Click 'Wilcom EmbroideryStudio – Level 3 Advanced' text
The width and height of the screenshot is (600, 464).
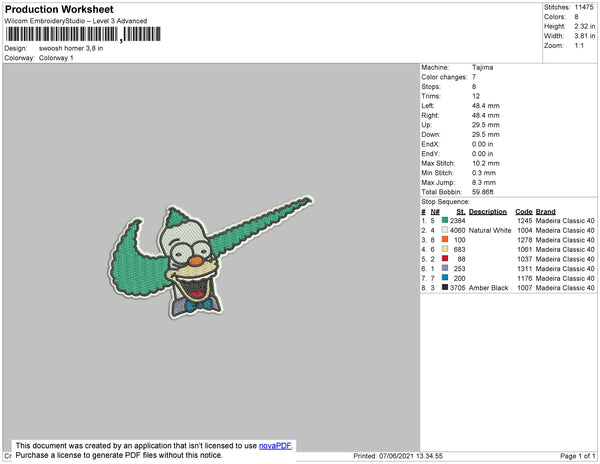pyautogui.click(x=76, y=21)
